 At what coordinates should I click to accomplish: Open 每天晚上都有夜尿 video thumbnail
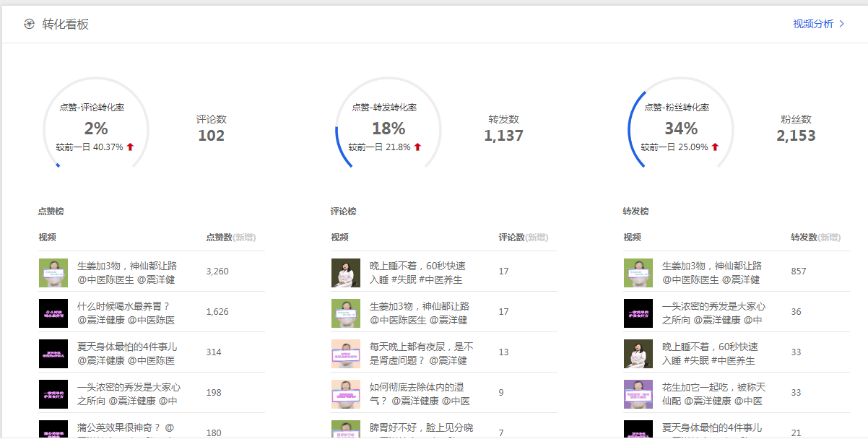point(346,354)
